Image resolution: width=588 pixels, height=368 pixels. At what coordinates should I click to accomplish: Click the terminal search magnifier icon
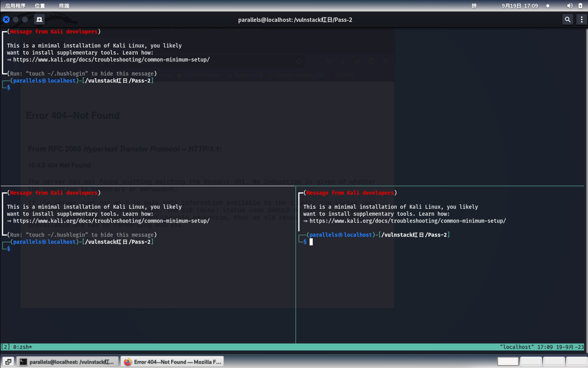point(568,19)
